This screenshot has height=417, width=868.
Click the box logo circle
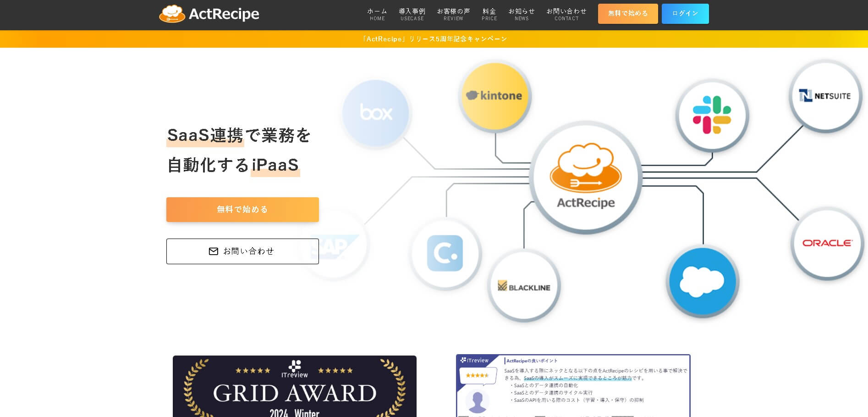pyautogui.click(x=376, y=113)
